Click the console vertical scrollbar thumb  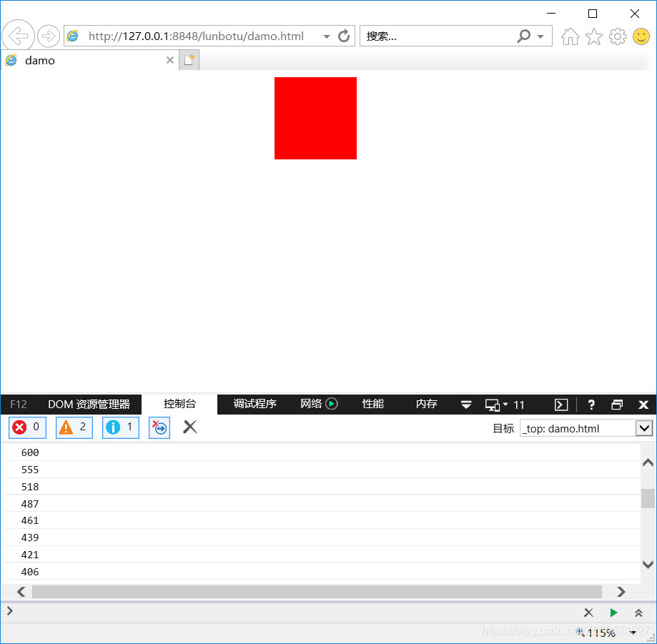point(648,498)
